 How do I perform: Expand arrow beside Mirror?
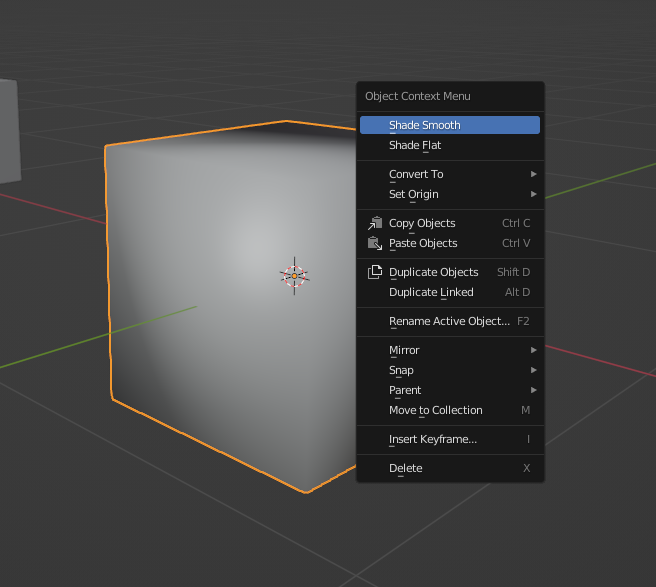[533, 350]
